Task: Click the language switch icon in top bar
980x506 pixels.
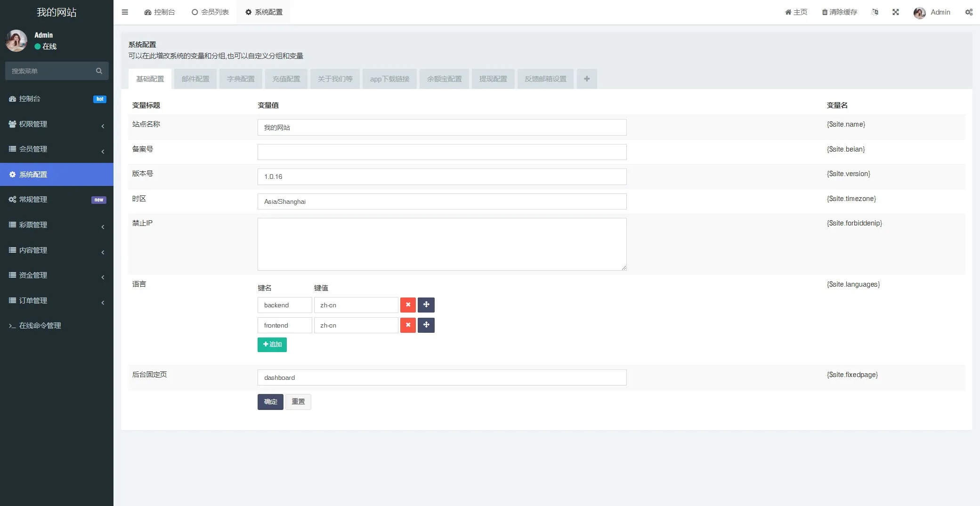Action: click(875, 12)
